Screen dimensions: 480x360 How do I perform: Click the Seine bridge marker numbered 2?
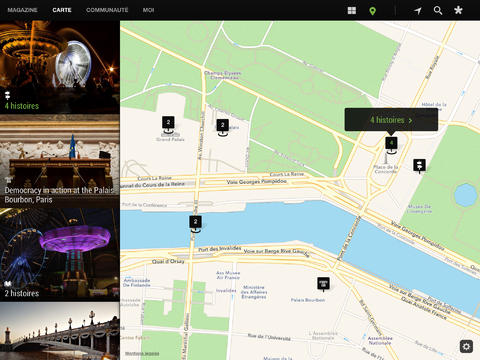point(195,224)
